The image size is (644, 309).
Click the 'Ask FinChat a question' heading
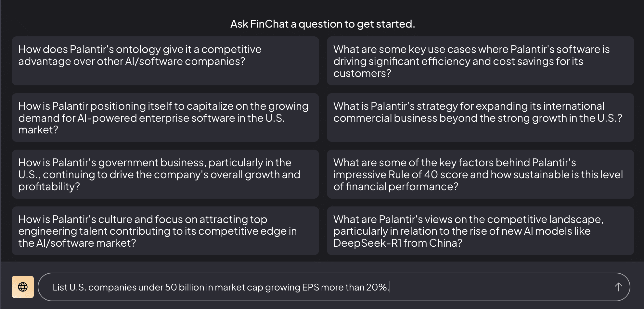tap(322, 24)
